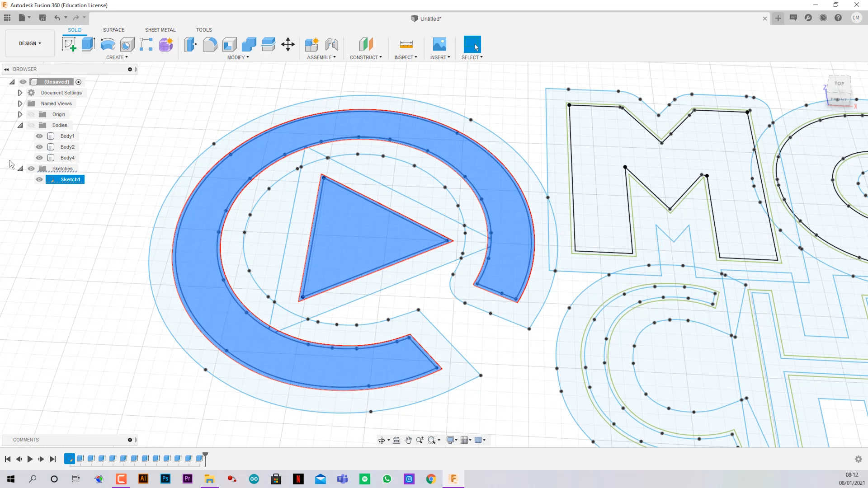
Task: Click the Insert image icon
Action: click(439, 44)
